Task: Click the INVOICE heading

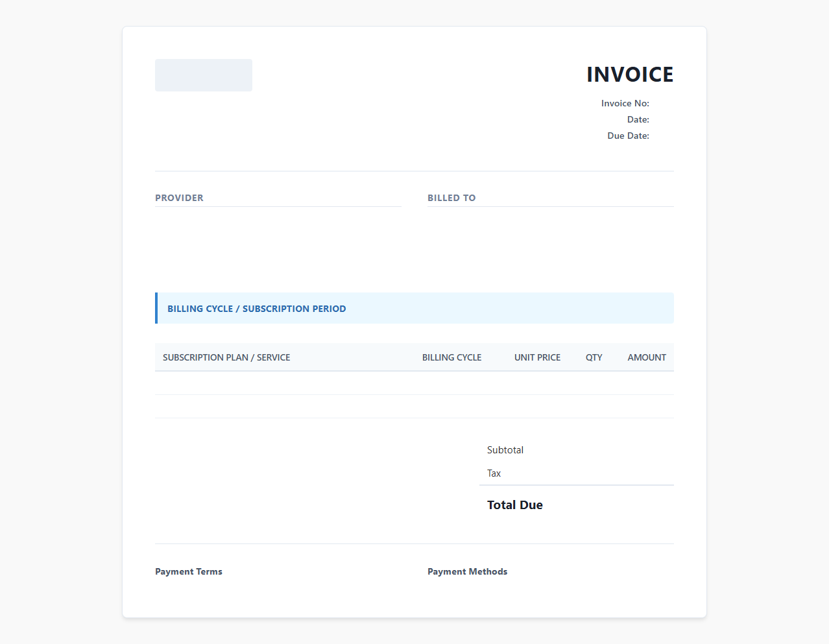Action: [x=630, y=75]
